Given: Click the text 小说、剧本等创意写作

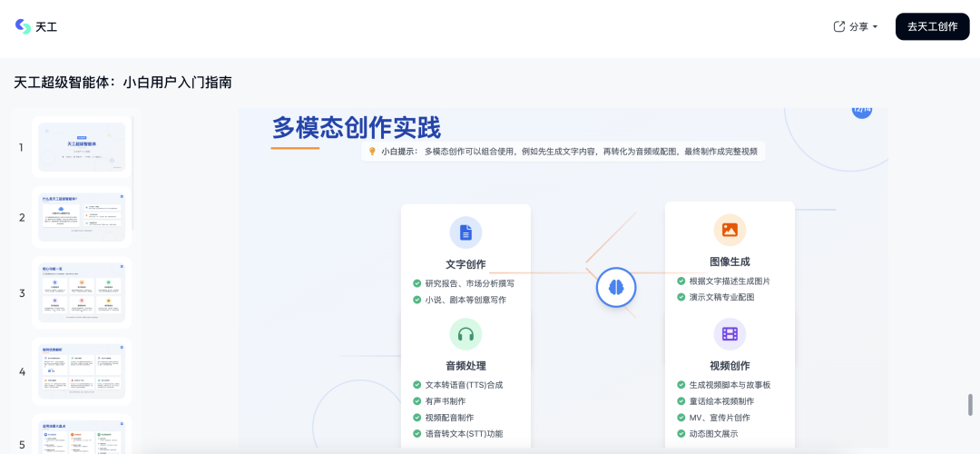Looking at the screenshot, I should pos(465,300).
